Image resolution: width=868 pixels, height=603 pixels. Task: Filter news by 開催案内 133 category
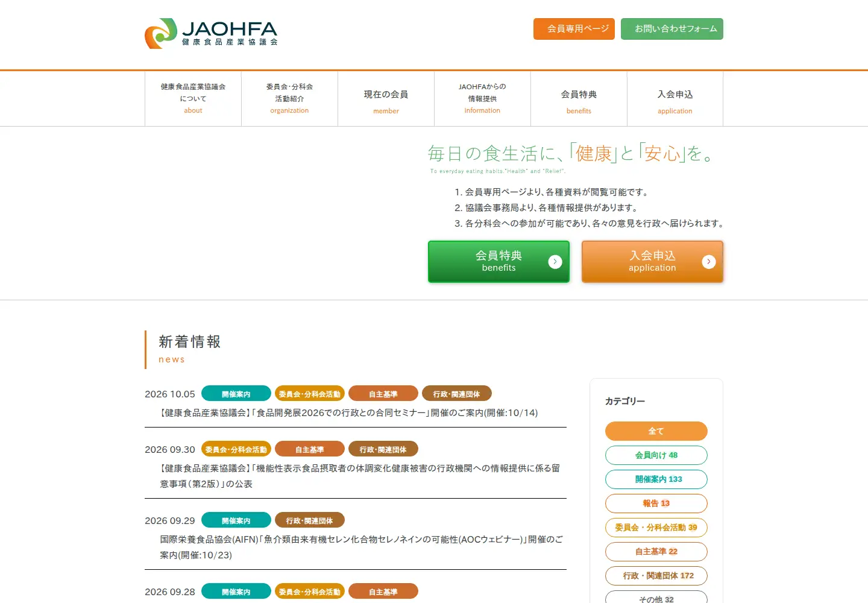(656, 479)
